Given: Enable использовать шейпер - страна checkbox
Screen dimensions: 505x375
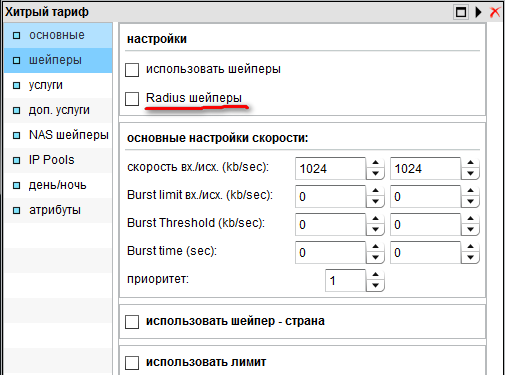Looking at the screenshot, I should pyautogui.click(x=132, y=322).
